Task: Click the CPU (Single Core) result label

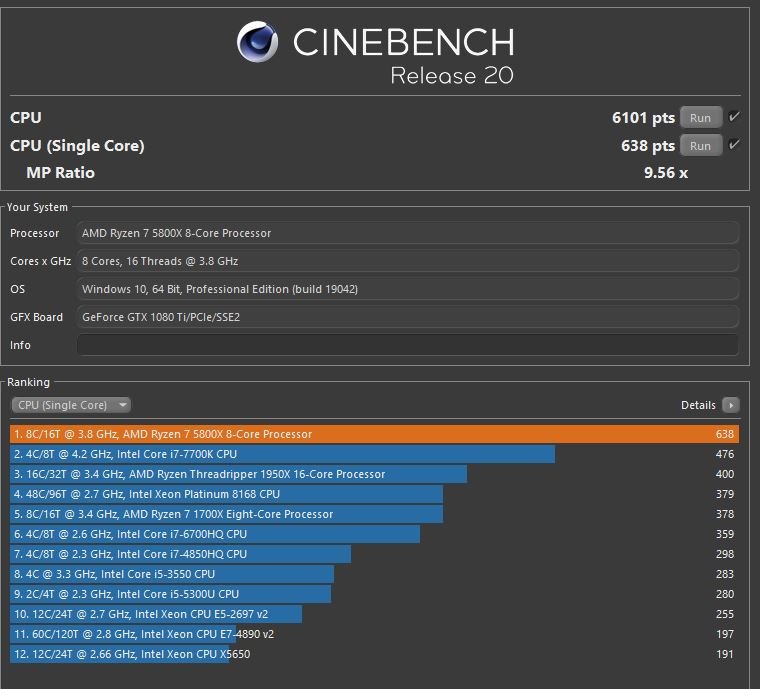Action: pyautogui.click(x=77, y=146)
